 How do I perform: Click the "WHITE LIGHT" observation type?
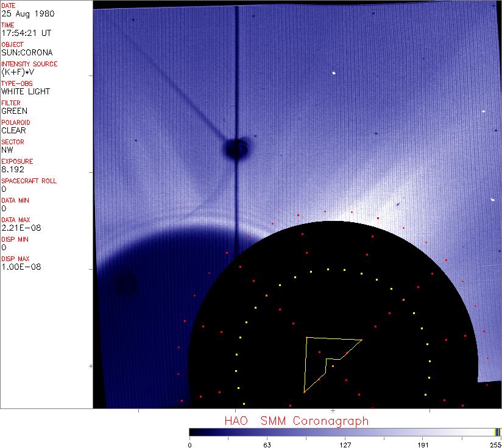pos(26,91)
